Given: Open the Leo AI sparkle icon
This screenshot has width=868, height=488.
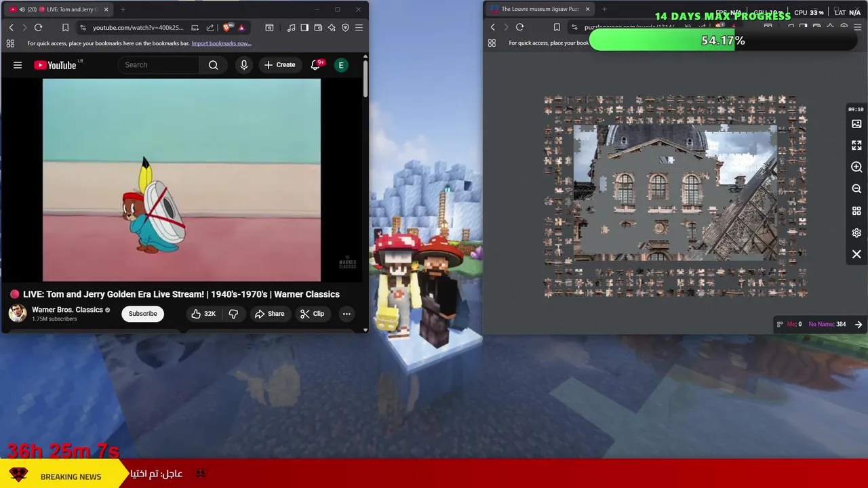Looking at the screenshot, I should [x=332, y=28].
